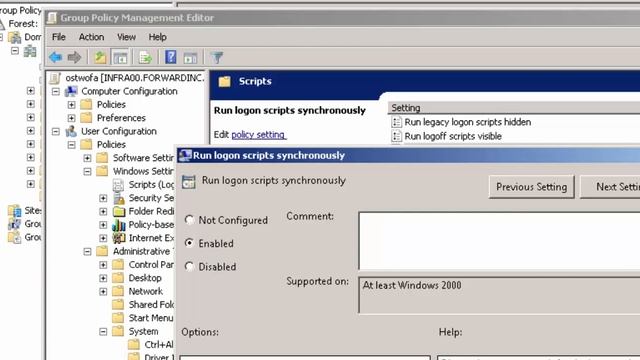Click the Scripts folder icon in header
The image size is (640, 360).
pyautogui.click(x=224, y=81)
